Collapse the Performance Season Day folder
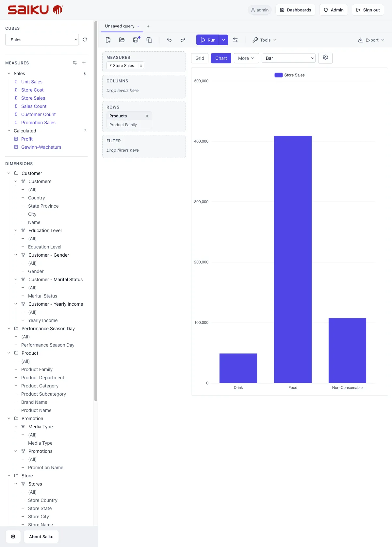The image size is (392, 547). (x=9, y=329)
